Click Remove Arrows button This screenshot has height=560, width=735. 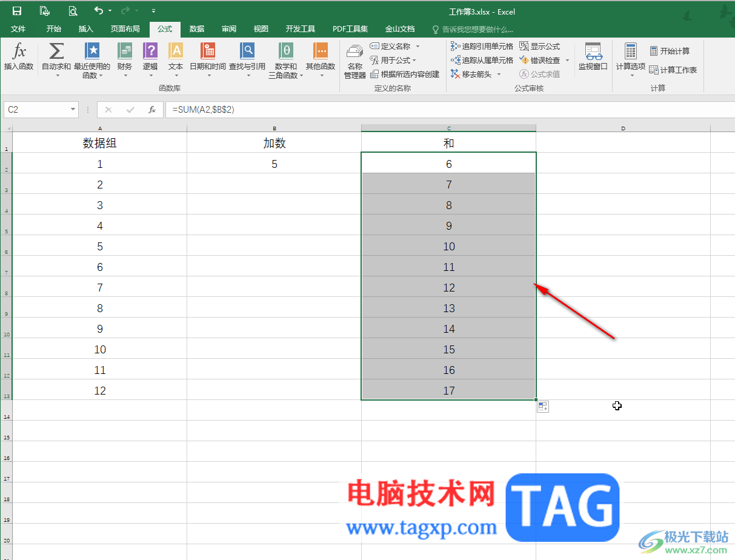tap(472, 74)
